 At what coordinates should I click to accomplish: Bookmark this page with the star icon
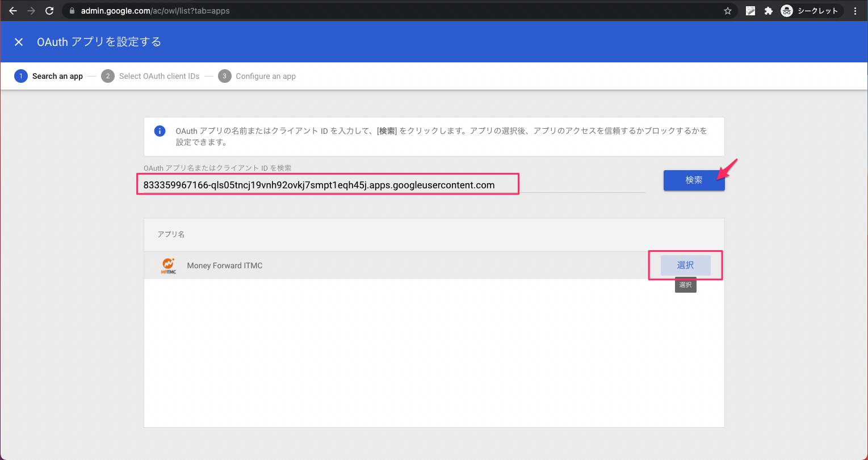point(728,11)
